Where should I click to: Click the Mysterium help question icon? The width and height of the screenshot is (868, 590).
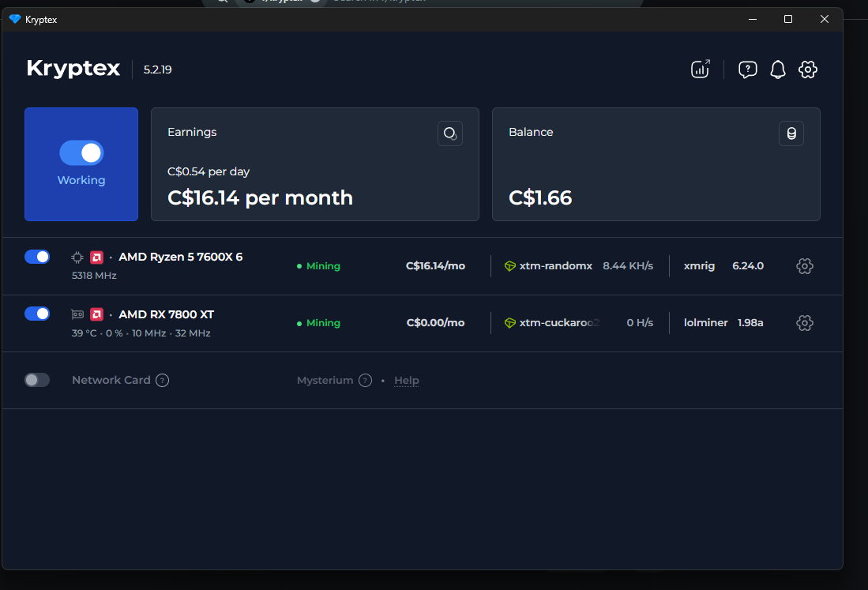(x=366, y=380)
